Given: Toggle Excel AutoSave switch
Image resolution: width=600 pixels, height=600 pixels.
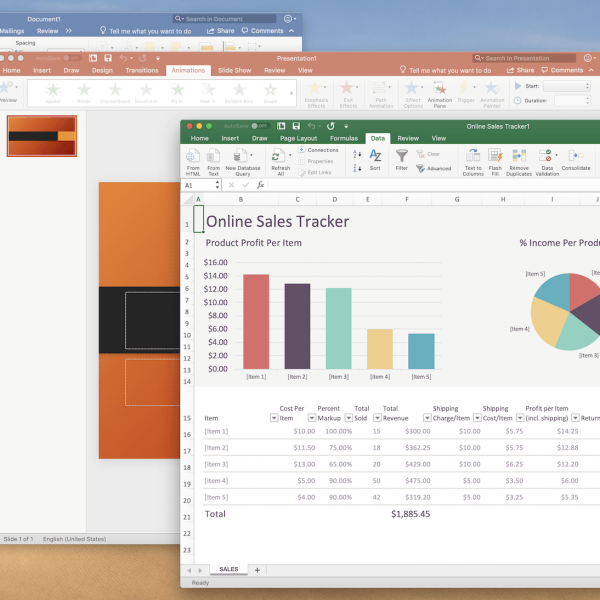Looking at the screenshot, I should [x=260, y=126].
